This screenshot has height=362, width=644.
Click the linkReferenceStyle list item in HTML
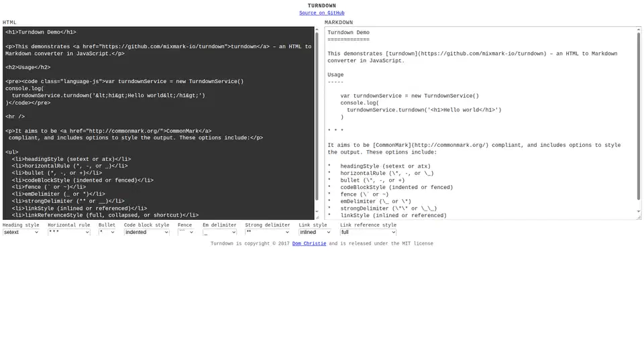point(105,215)
